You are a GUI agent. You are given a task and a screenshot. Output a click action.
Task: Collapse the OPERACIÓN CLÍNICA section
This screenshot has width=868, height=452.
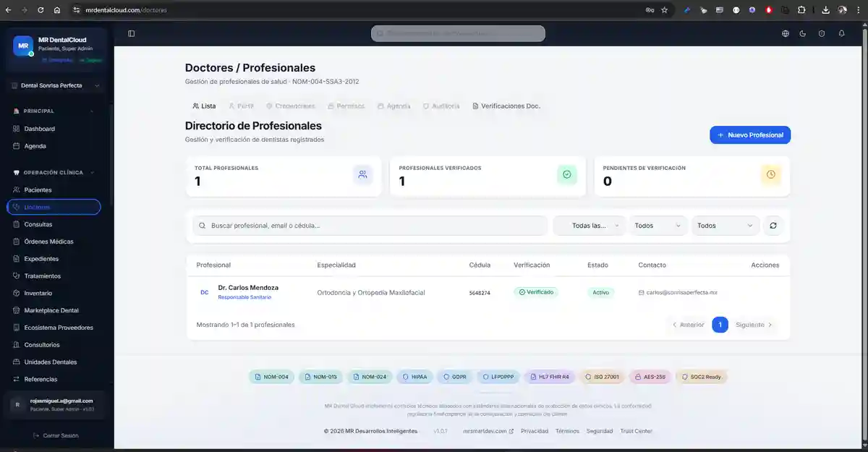pos(54,173)
